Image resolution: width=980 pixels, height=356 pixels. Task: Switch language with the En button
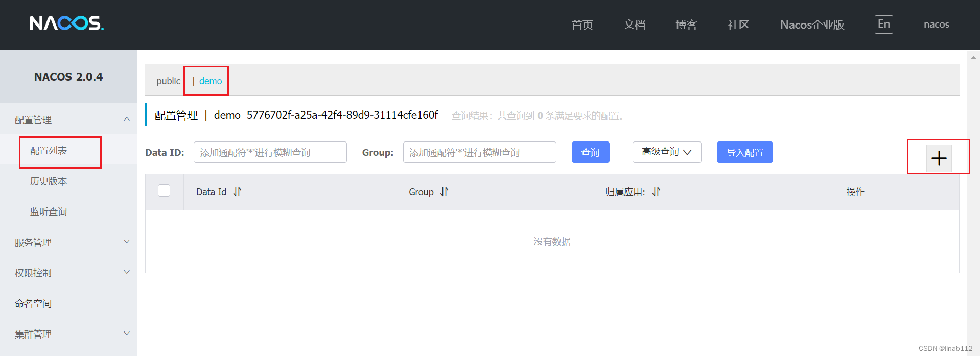tap(883, 24)
